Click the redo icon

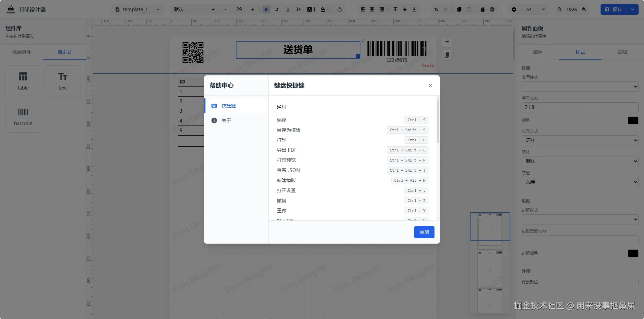coord(446,9)
